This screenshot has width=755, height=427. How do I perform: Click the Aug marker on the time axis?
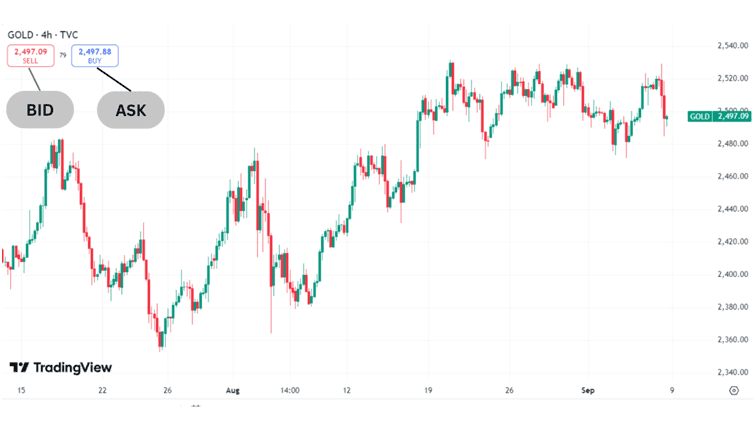tap(233, 390)
